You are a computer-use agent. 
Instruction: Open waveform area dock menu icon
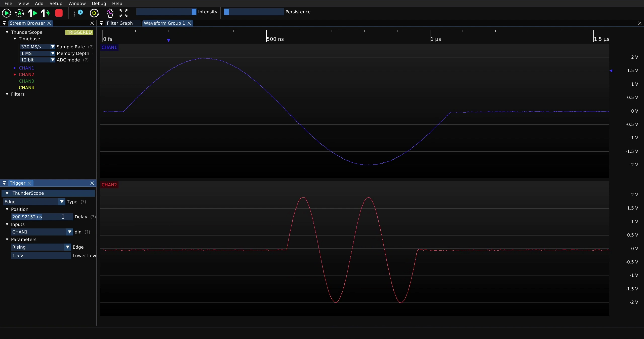pos(101,23)
